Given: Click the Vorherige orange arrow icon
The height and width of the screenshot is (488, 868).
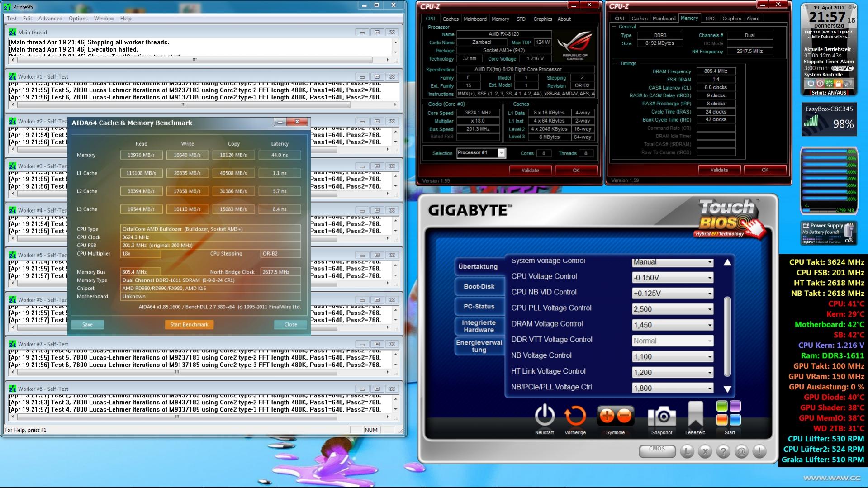Looking at the screenshot, I should (575, 416).
